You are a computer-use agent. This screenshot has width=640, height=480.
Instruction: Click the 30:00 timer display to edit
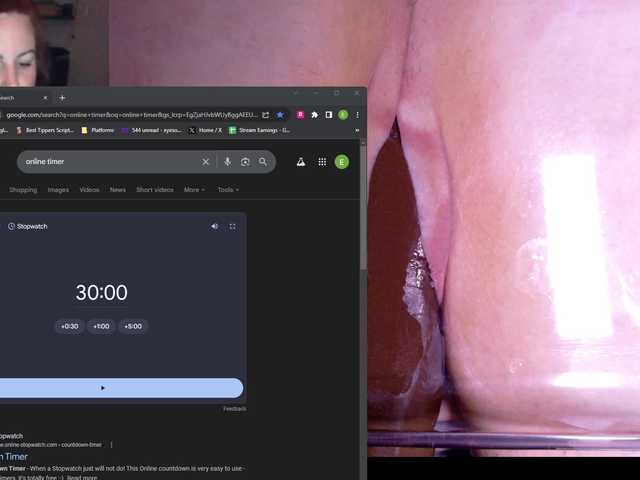(102, 292)
